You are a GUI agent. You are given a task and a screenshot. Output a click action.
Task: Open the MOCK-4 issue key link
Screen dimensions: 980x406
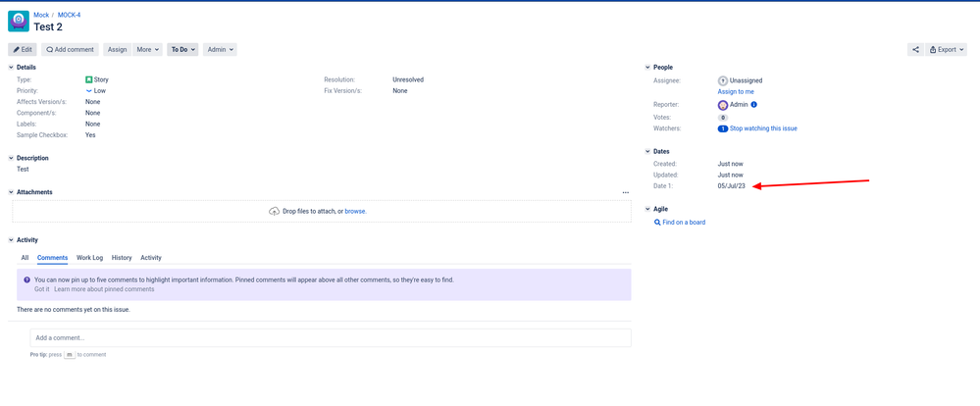[70, 15]
